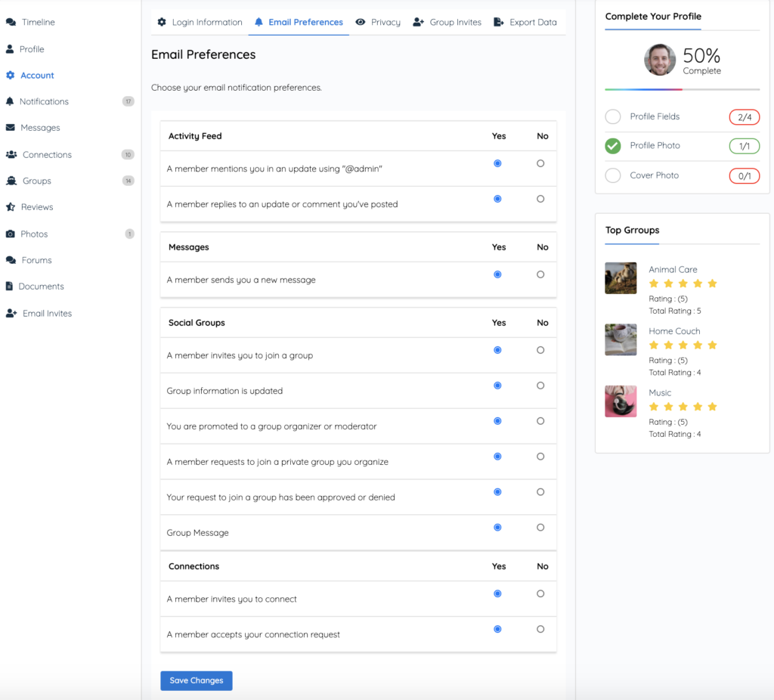The image size is (774, 700).
Task: Click the Profile person icon in sidebar
Action: tap(10, 49)
